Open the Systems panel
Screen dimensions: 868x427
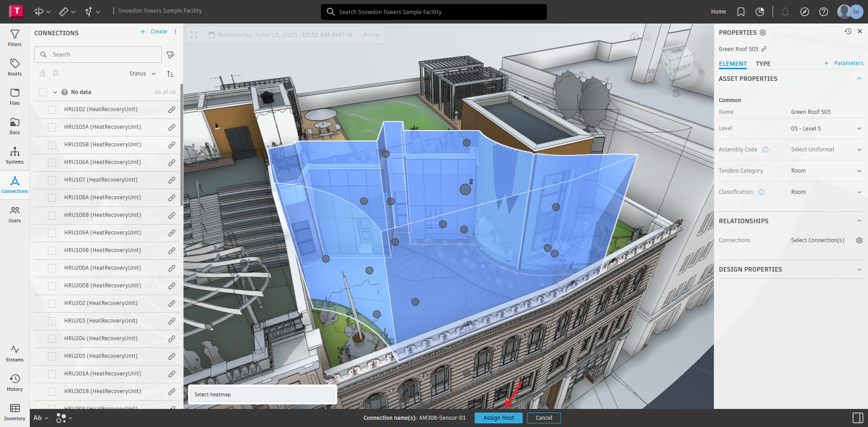(14, 155)
